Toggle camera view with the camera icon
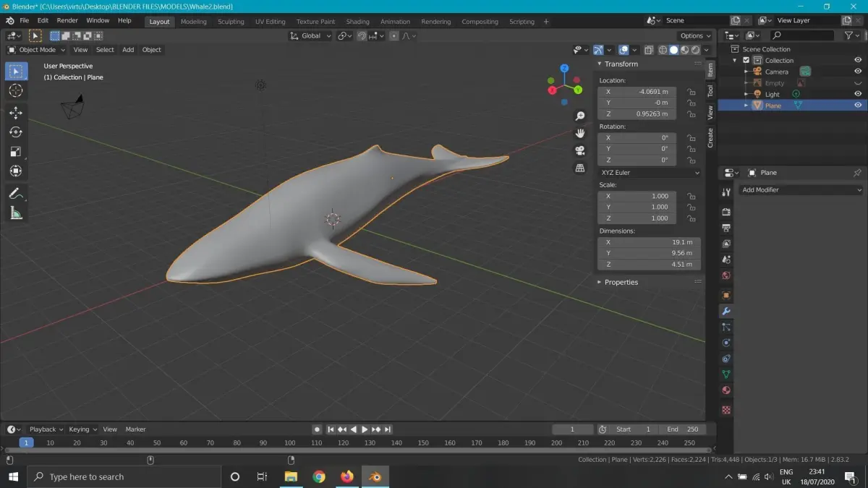Viewport: 868px width, 488px height. pyautogui.click(x=579, y=150)
